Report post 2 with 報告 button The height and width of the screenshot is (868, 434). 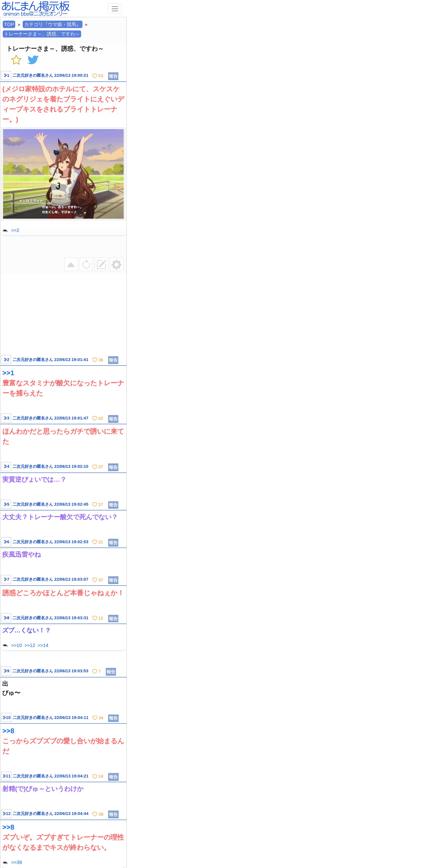tap(113, 360)
